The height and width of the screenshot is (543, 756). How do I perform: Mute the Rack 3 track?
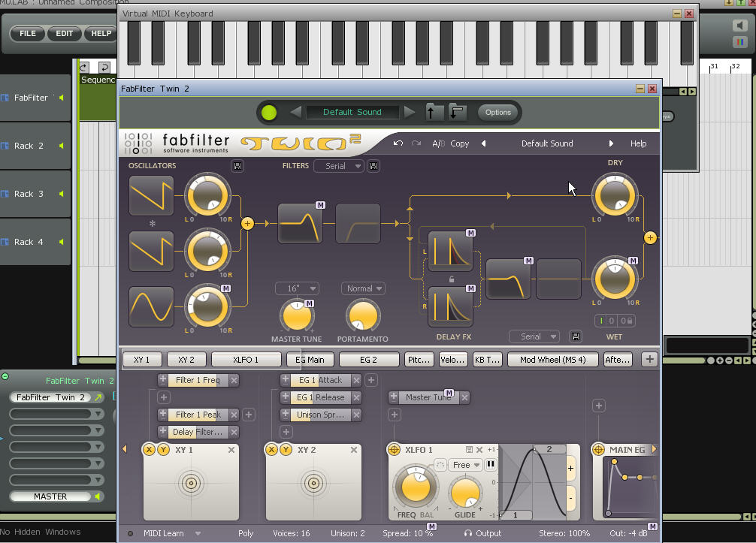click(61, 195)
